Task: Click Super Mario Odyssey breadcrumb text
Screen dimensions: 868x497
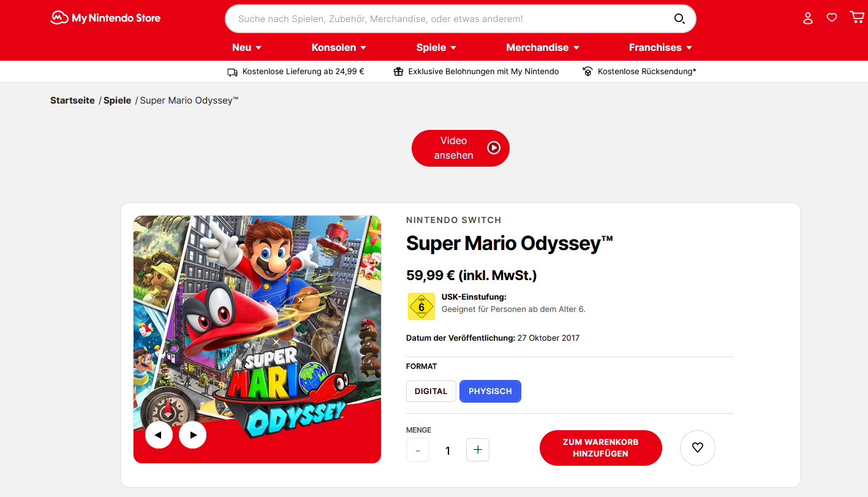Action: coord(189,101)
